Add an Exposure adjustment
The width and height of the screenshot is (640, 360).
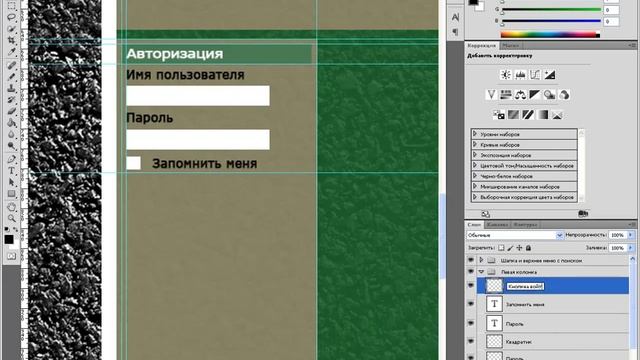click(x=550, y=75)
